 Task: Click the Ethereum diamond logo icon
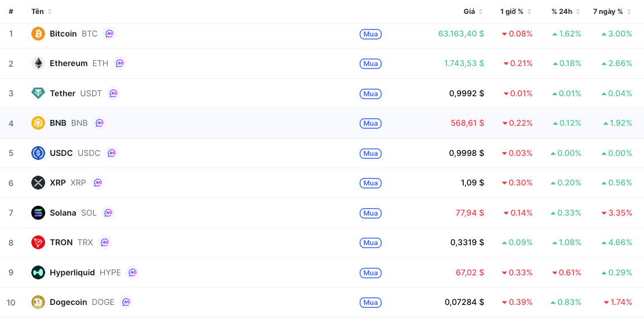tap(38, 63)
